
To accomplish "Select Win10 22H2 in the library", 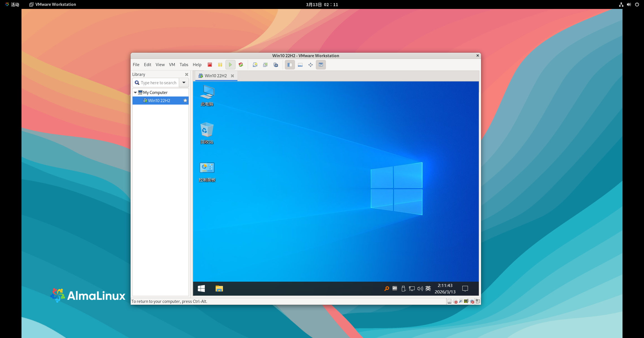I will coord(159,101).
